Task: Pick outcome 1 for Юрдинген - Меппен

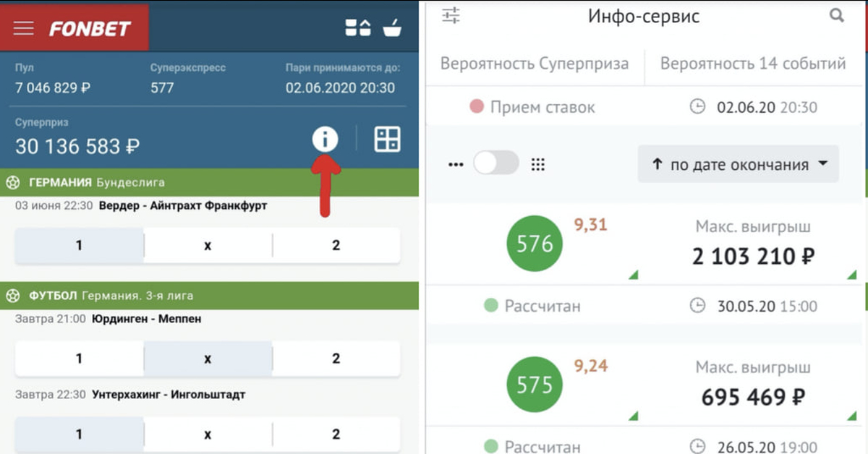Action: coord(79,359)
